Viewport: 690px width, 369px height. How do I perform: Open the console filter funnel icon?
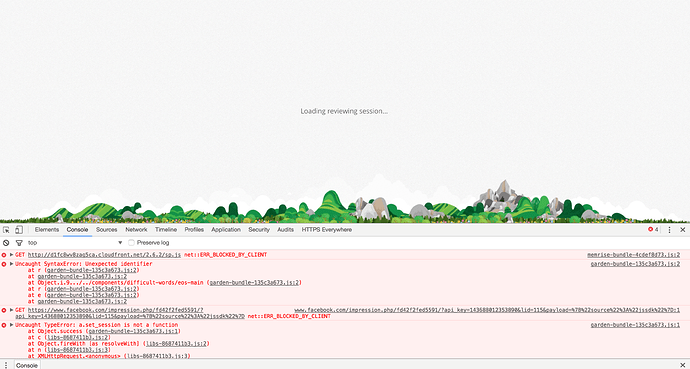click(19, 243)
